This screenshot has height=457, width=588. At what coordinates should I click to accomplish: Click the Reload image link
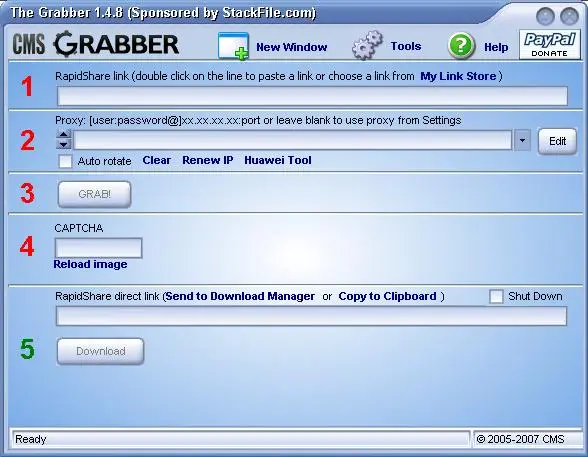90,264
